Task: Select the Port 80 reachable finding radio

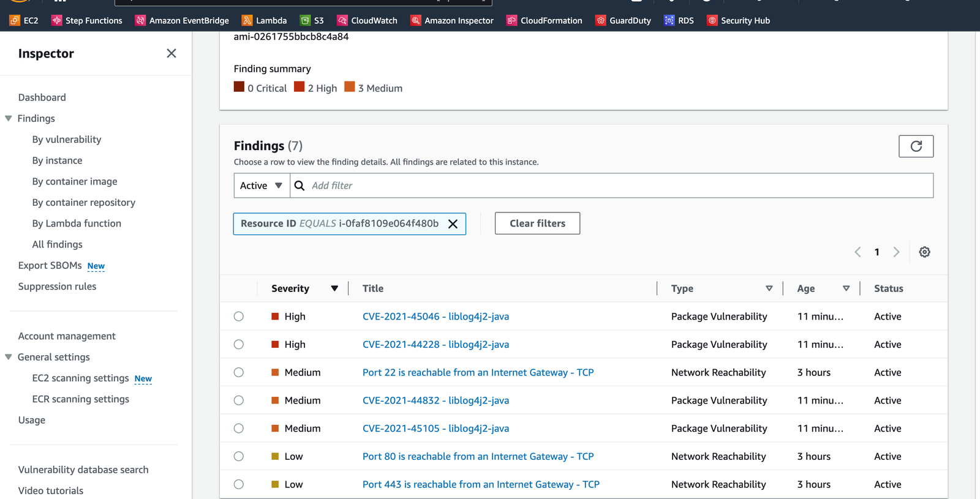Action: click(x=239, y=456)
